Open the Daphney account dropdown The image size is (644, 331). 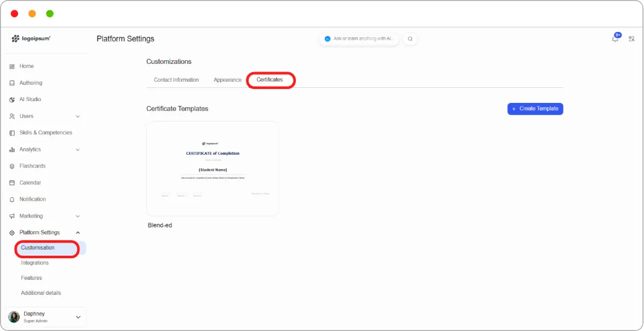click(78, 317)
